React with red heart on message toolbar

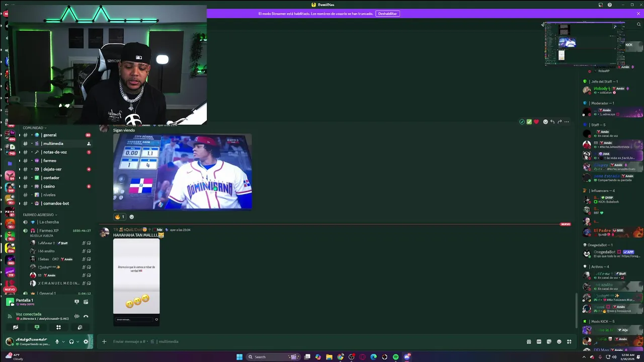click(536, 122)
